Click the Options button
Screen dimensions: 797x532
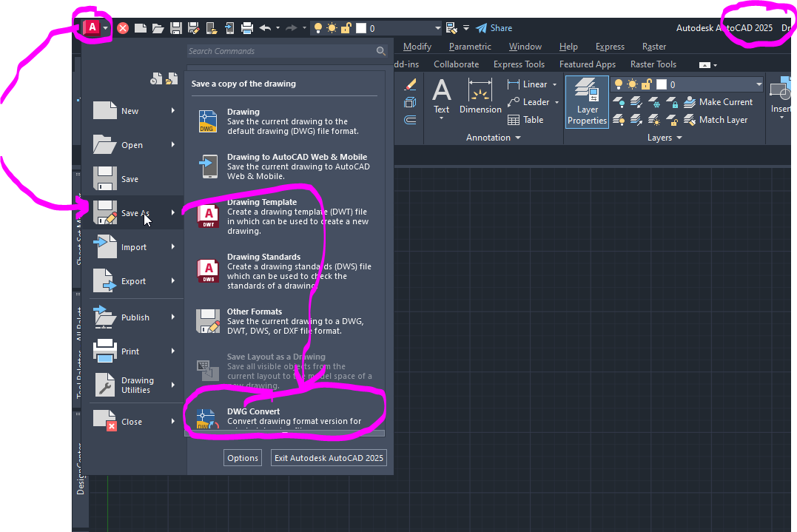(x=243, y=458)
